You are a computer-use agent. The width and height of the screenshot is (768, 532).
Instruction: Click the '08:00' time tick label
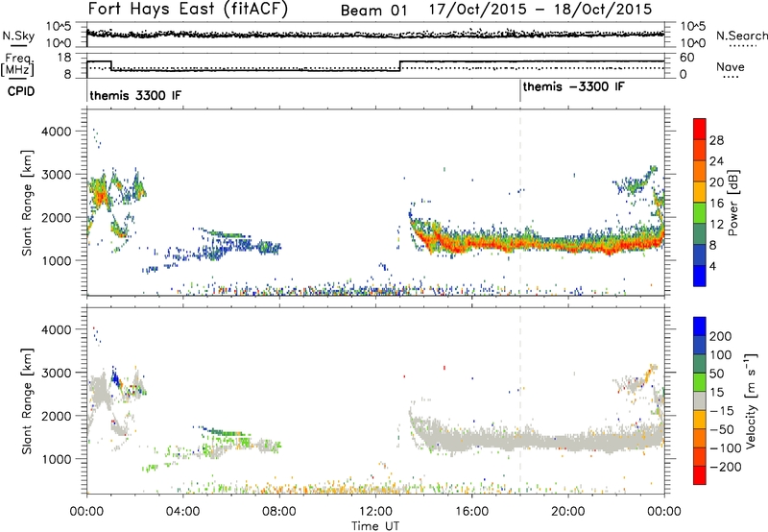coord(278,512)
